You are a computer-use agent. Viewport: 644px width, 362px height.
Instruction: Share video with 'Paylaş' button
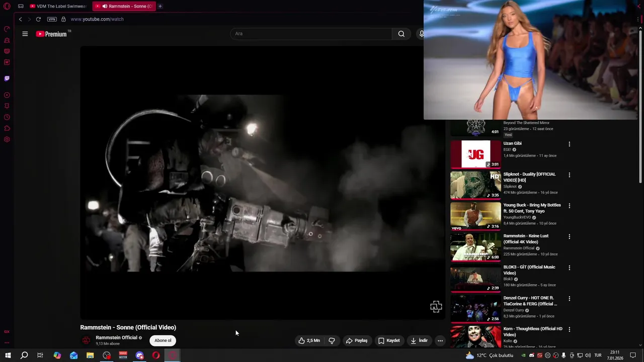point(357,340)
